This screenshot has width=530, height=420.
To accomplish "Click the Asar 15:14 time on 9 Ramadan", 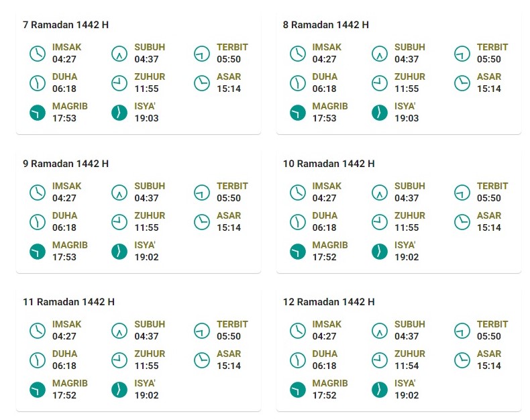I will [x=229, y=227].
